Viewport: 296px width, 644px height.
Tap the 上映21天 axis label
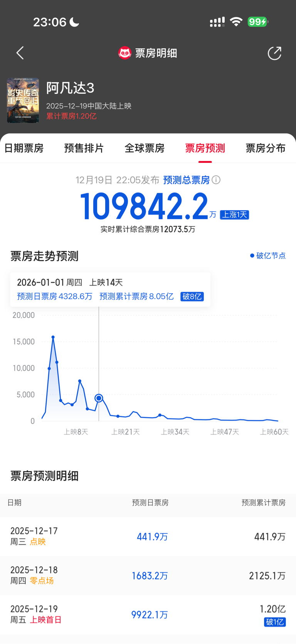(125, 432)
